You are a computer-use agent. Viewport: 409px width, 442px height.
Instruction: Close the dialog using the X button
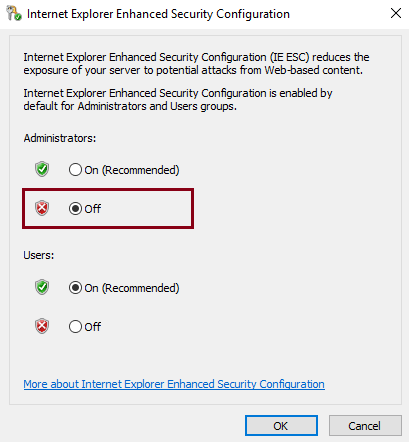(396, 13)
